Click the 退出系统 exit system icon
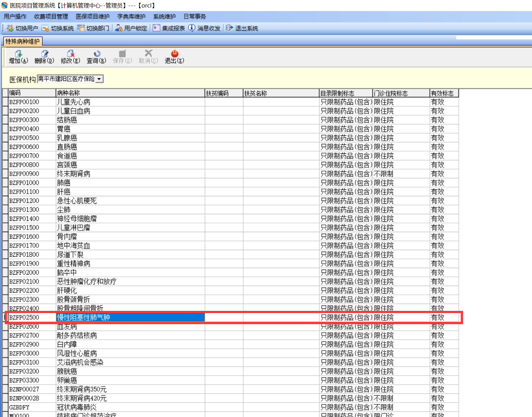The width and height of the screenshot is (532, 417). pyautogui.click(x=229, y=28)
